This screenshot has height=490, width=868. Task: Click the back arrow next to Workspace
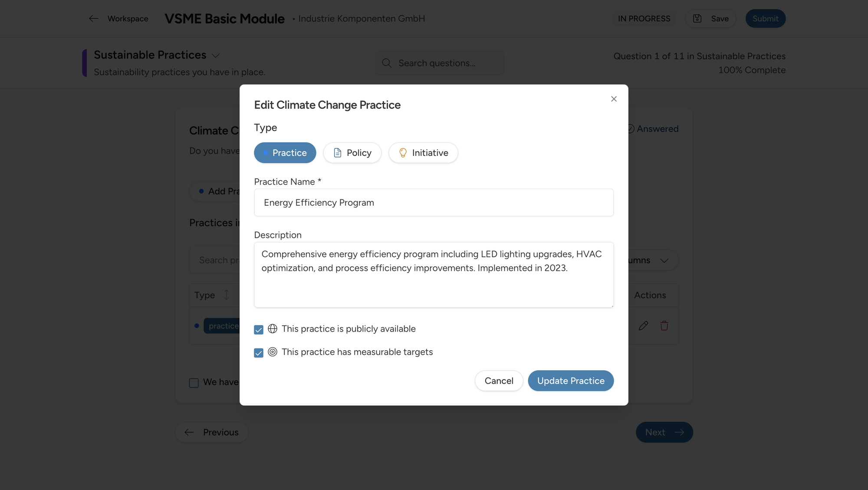tap(94, 18)
